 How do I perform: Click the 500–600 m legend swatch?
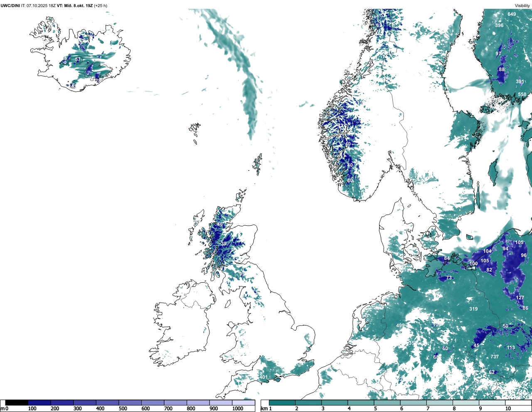pos(130,402)
